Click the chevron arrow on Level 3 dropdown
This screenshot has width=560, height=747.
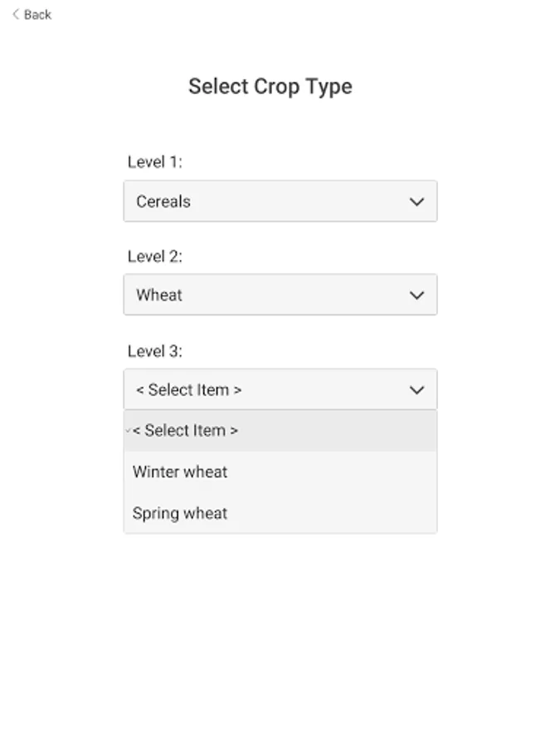click(x=416, y=390)
